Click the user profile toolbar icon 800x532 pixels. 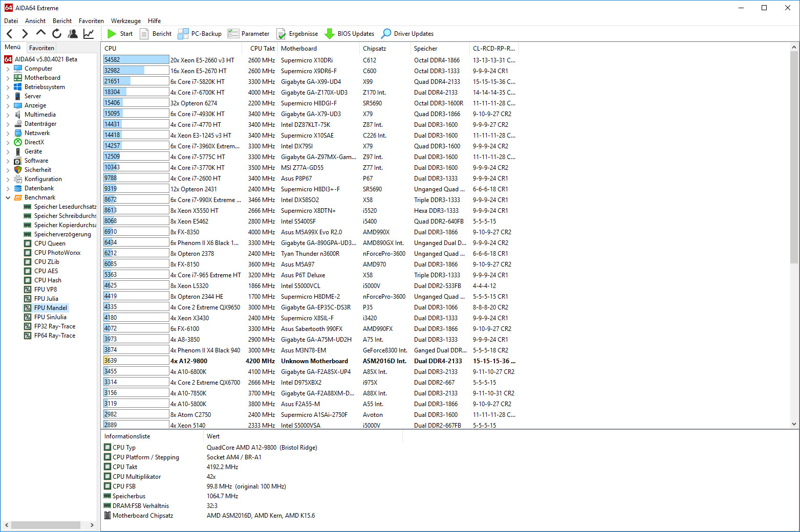click(73, 34)
